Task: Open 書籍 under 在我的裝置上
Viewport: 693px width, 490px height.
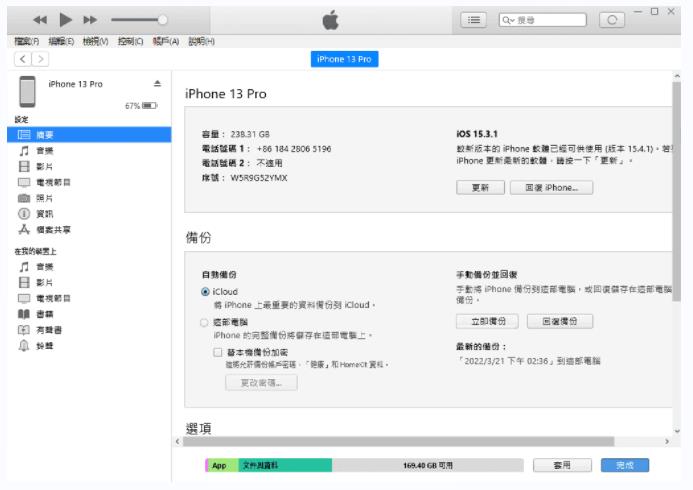Action: 45,313
